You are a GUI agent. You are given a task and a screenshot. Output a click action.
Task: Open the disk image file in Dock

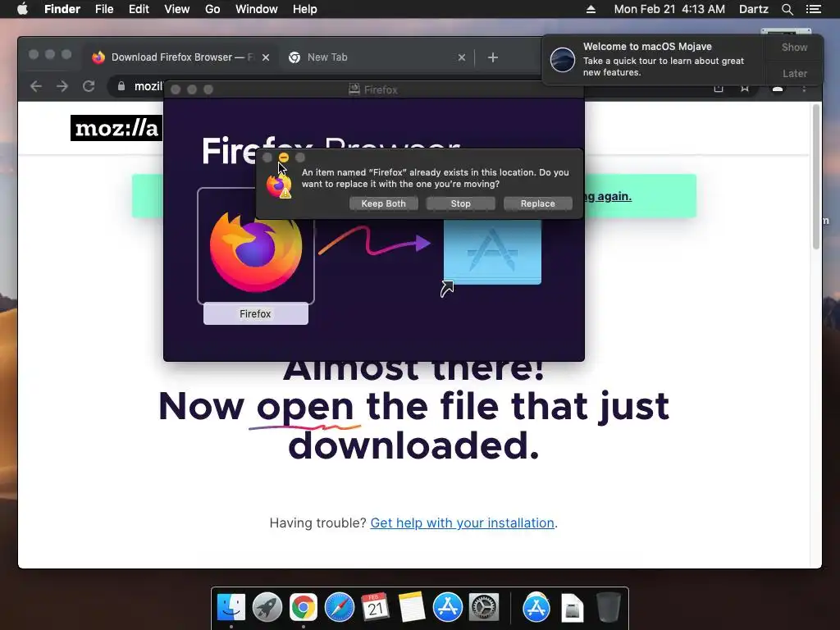[x=572, y=608]
